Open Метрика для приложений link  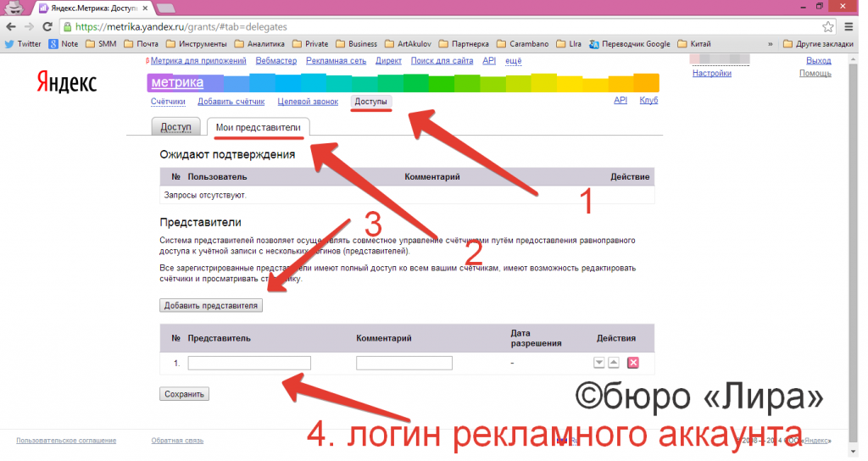pos(198,61)
